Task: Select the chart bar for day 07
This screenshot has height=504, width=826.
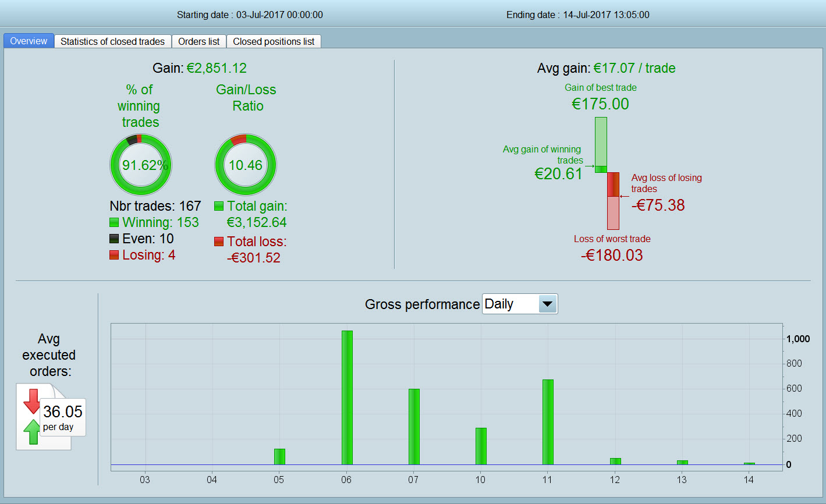Action: [414, 427]
